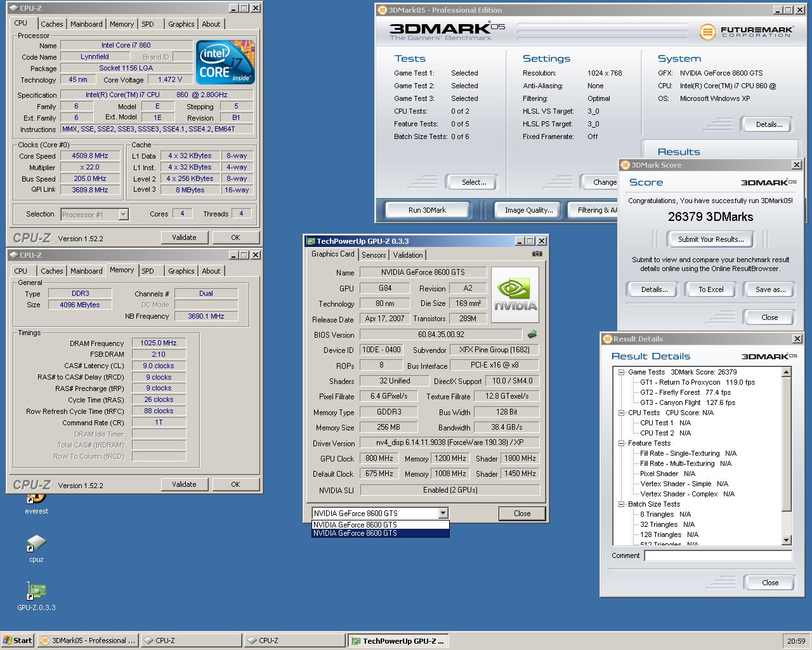Viewport: 812px width, 650px height.
Task: Click the NVIDIA logo in GPU-Z
Action: tap(514, 295)
